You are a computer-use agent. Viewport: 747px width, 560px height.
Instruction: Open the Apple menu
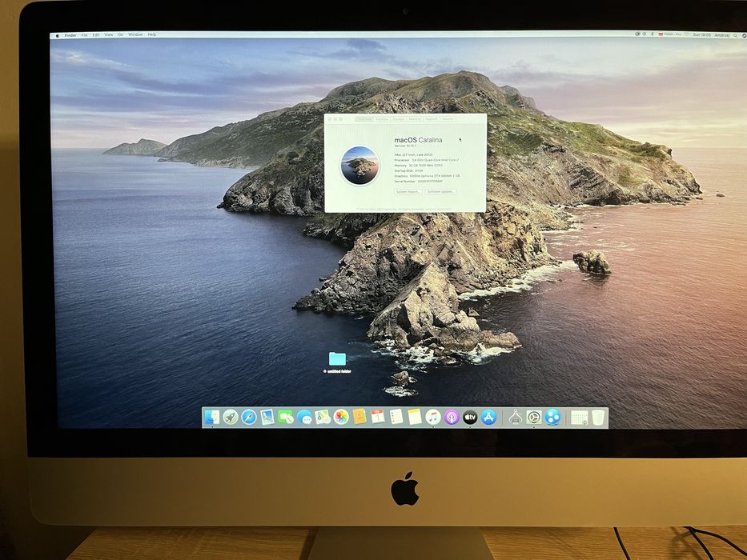tap(58, 35)
